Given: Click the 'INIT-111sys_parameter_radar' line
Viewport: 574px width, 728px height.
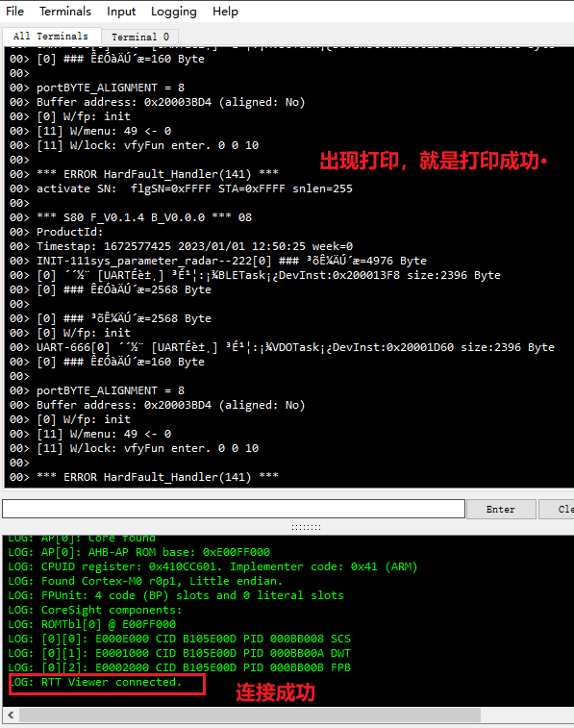Looking at the screenshot, I should click(218, 261).
